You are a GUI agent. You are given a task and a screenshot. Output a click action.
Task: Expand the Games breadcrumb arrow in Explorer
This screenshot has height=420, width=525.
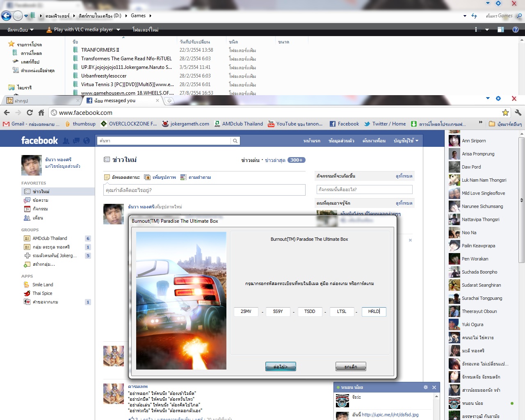(x=150, y=16)
